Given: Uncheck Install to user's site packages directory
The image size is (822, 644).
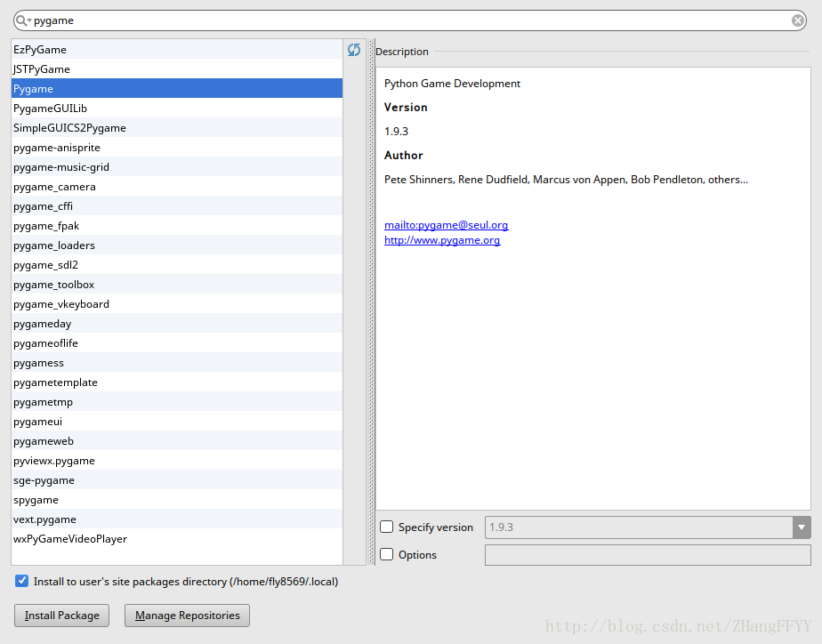Looking at the screenshot, I should 21,581.
